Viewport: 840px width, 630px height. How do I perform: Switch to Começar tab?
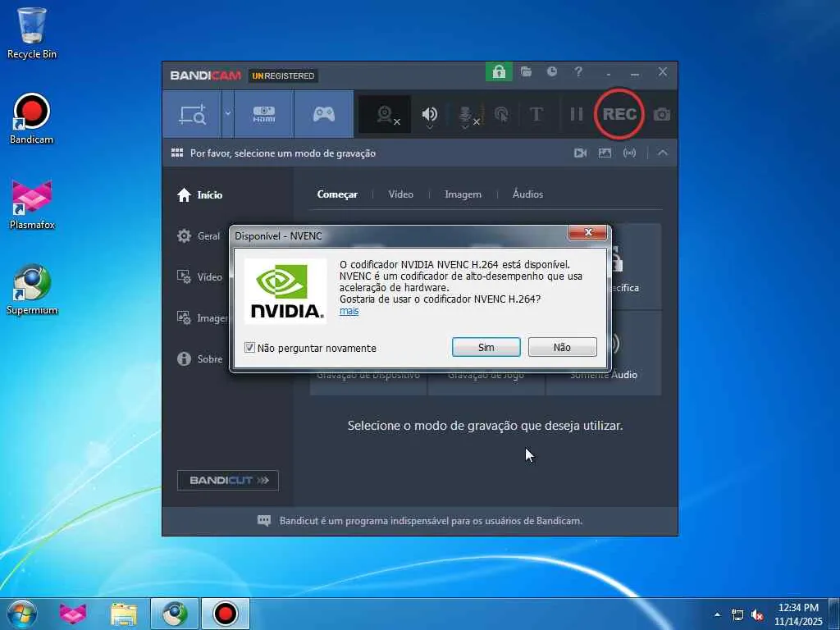coord(337,194)
